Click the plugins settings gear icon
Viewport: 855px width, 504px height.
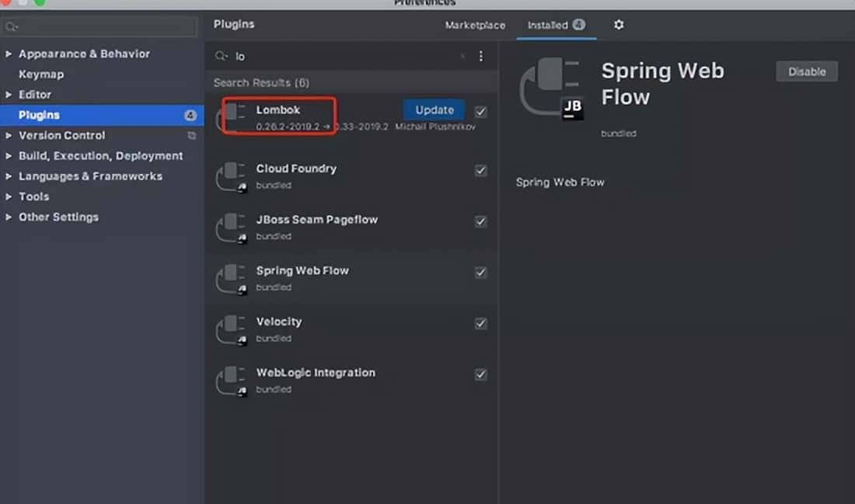coord(619,25)
